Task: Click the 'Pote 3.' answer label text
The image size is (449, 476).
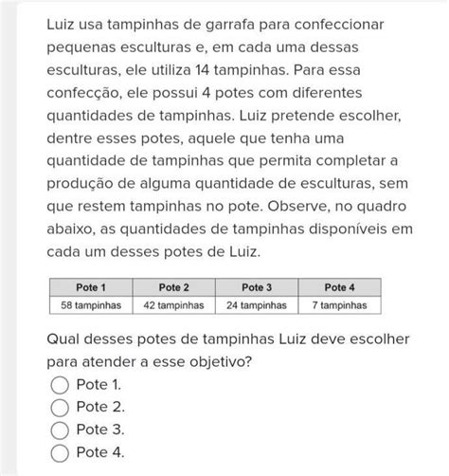Action: 100,430
